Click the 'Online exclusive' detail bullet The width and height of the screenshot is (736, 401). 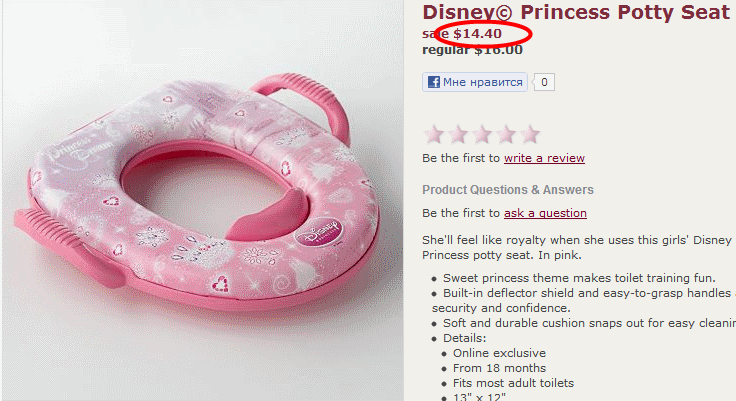[x=499, y=353]
